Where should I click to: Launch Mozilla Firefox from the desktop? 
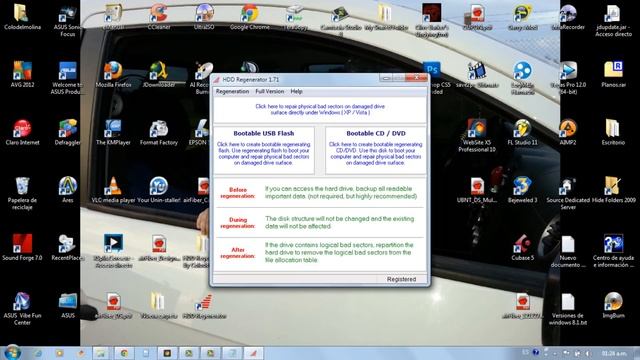tap(113, 74)
